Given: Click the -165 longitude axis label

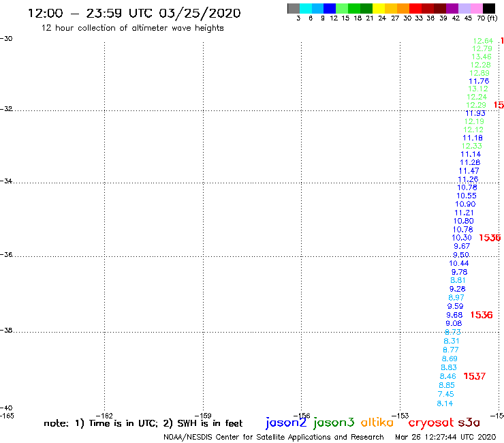Looking at the screenshot, I should [7, 416].
